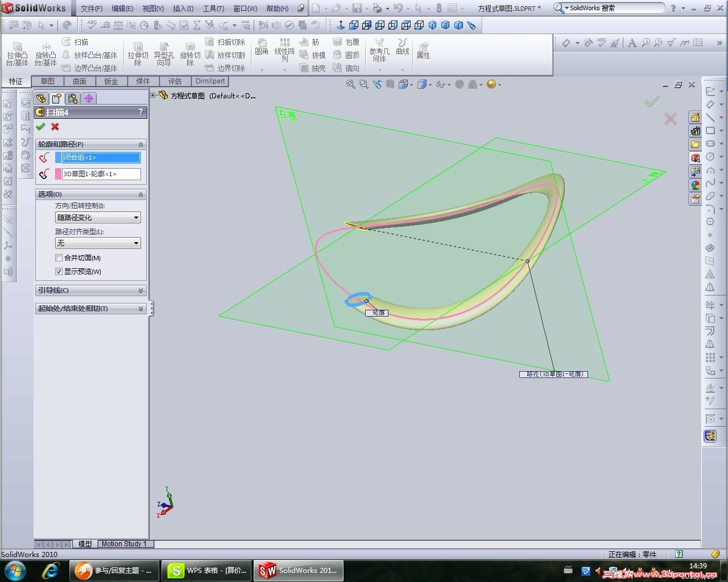Open the FeatureManager design tree tab icon
The width and height of the screenshot is (728, 582).
41,98
